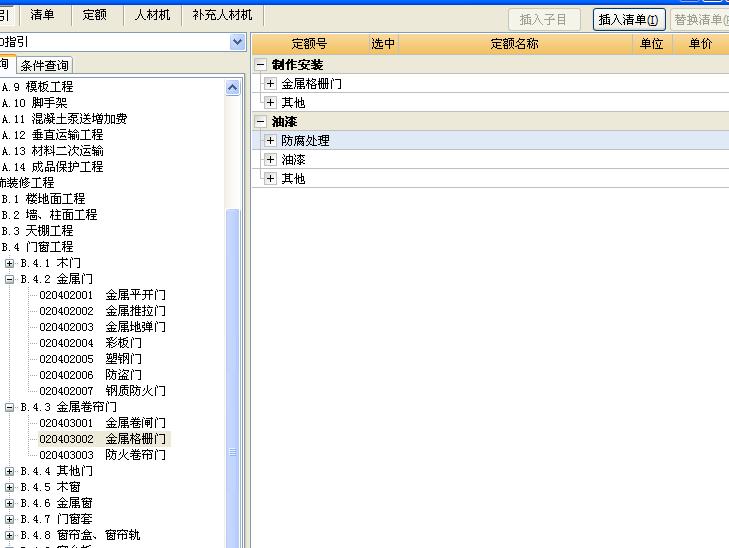This screenshot has height=548, width=729.
Task: Select 020402003 金属地弹门
Action: (102, 327)
